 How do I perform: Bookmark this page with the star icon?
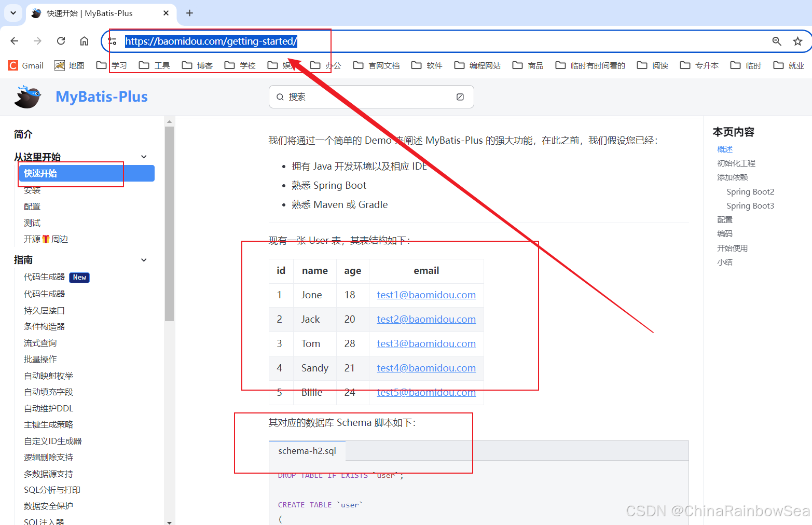[797, 41]
